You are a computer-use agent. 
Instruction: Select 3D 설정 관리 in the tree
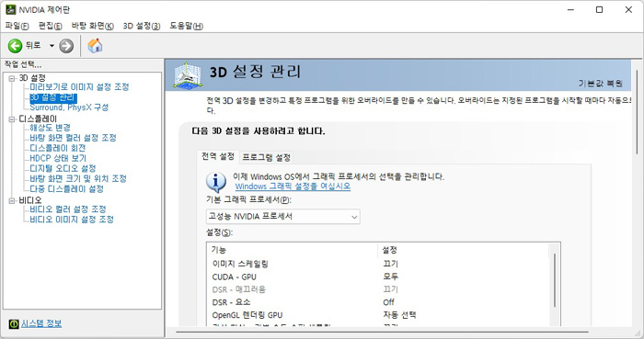point(53,97)
